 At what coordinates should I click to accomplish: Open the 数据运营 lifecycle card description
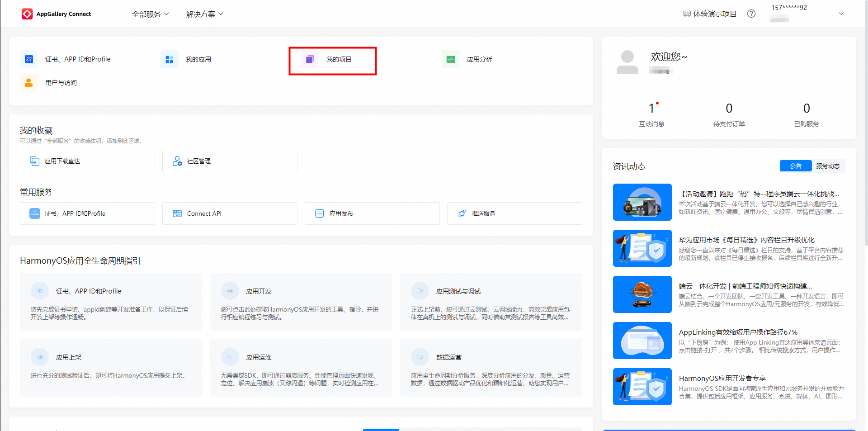[x=490, y=379]
